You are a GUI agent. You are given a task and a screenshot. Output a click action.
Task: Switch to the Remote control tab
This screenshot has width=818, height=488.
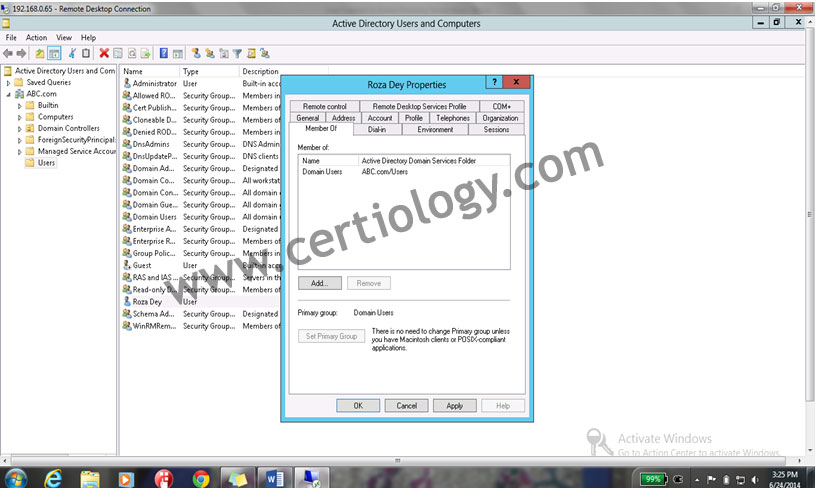pyautogui.click(x=324, y=106)
